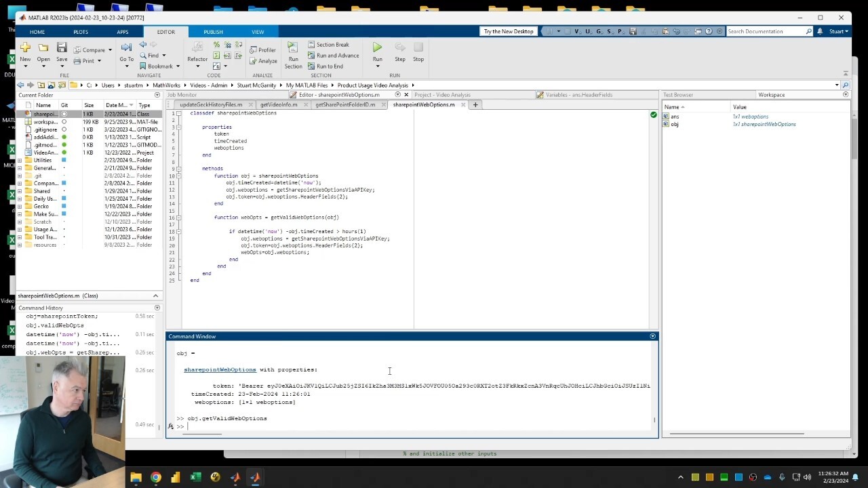Click the Bookmark tool
Image resolution: width=868 pixels, height=488 pixels.
point(156,66)
